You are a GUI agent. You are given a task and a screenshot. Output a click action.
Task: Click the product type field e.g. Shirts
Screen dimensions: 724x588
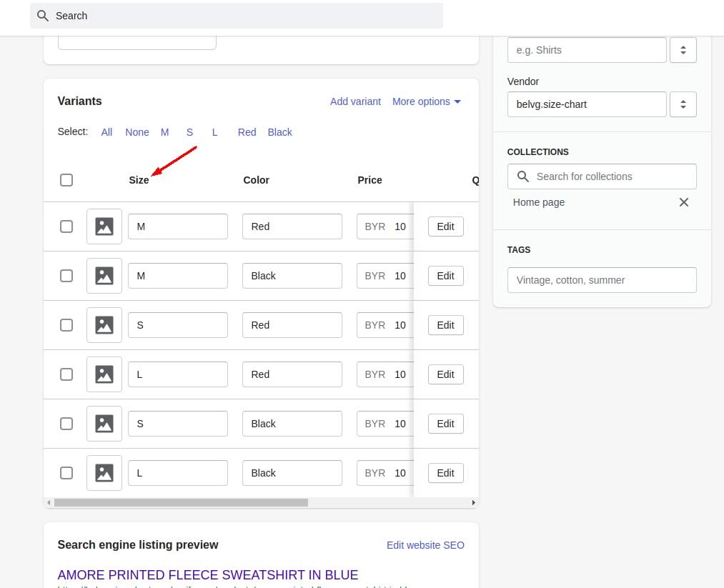click(587, 50)
